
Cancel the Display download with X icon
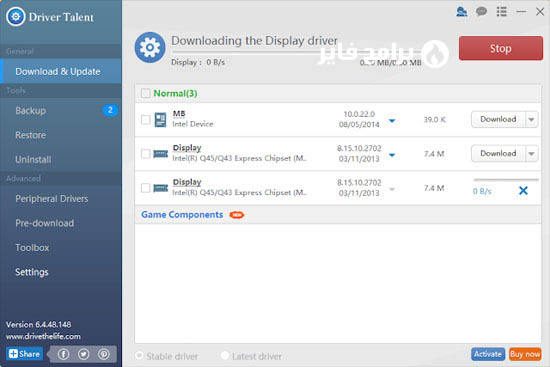pyautogui.click(x=523, y=190)
